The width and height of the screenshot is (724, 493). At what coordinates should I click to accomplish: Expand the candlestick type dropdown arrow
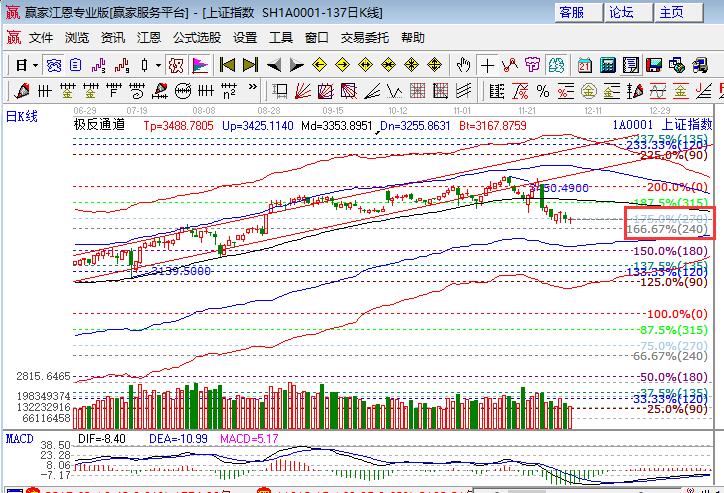(x=158, y=65)
